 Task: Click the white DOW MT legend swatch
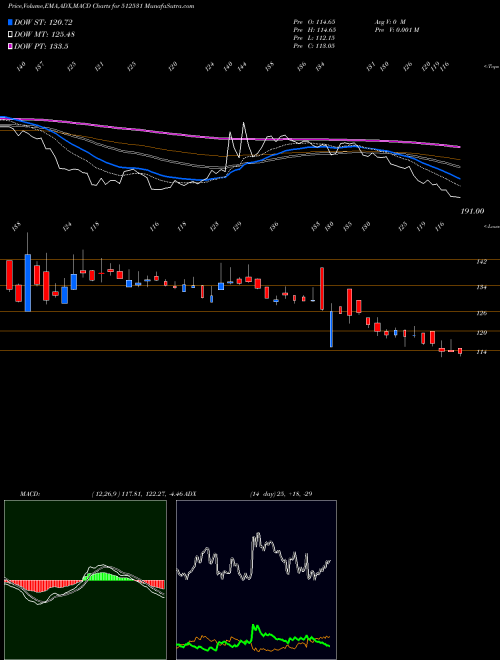(11, 35)
